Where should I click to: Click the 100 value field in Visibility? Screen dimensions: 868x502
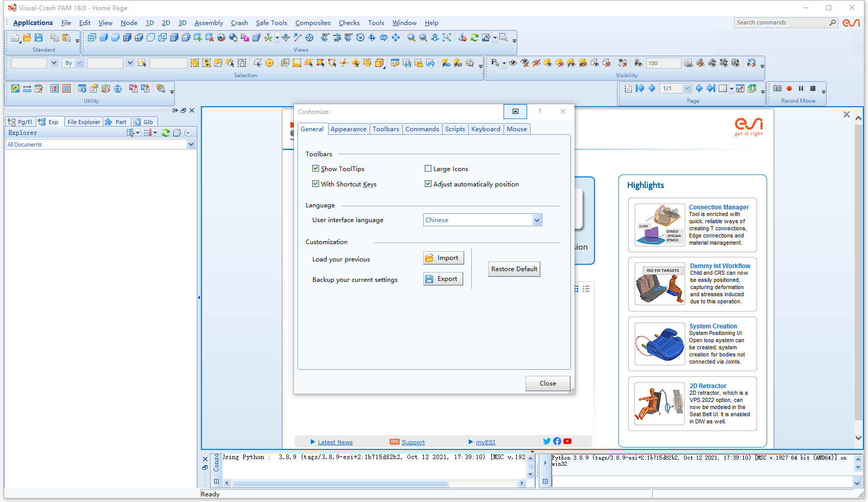click(x=664, y=63)
